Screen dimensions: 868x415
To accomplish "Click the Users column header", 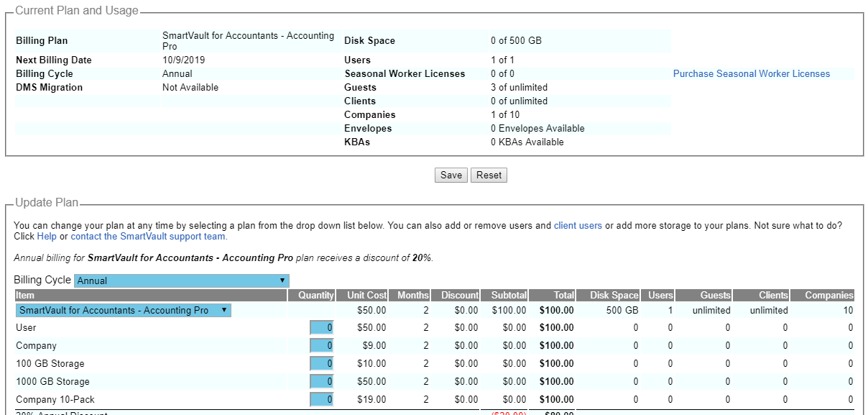I will tap(657, 295).
